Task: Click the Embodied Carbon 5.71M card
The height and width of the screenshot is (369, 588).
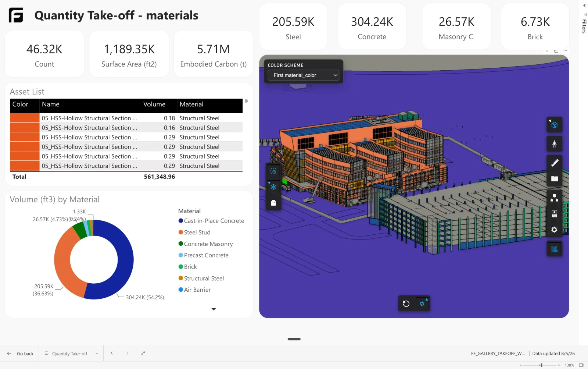Action: click(214, 54)
